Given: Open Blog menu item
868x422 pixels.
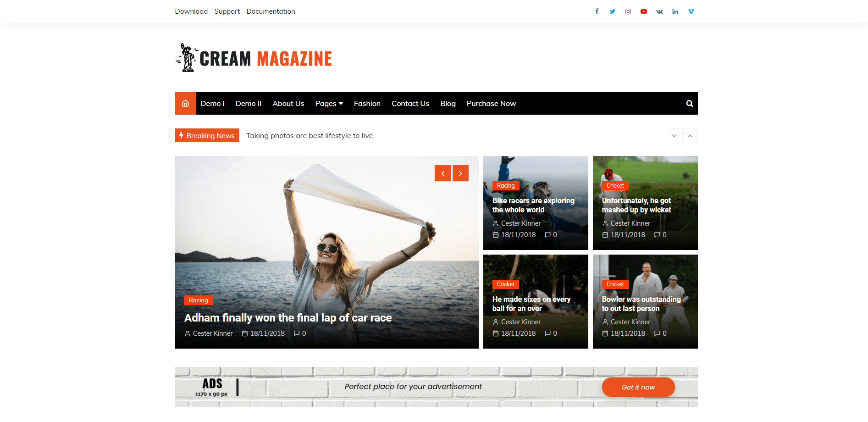Looking at the screenshot, I should point(448,104).
